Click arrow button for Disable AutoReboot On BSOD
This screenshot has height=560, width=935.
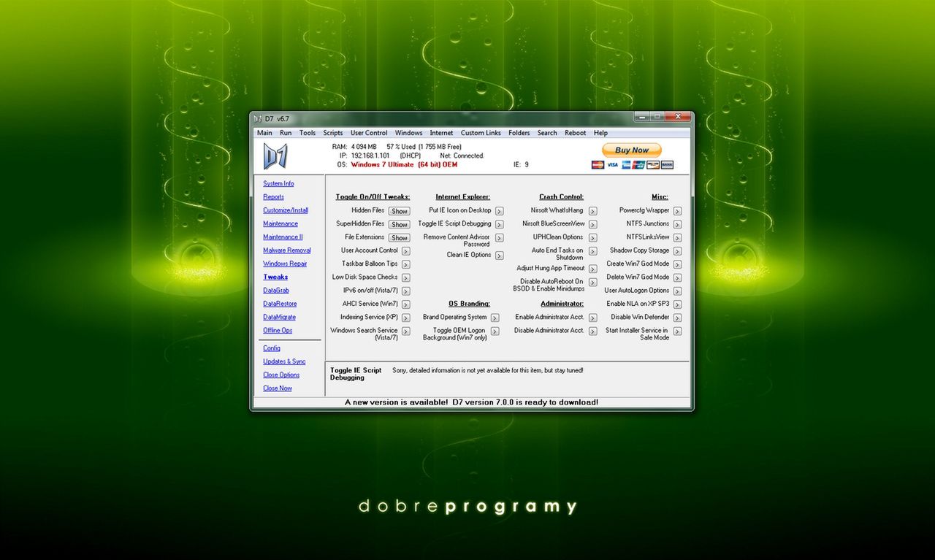click(x=592, y=282)
